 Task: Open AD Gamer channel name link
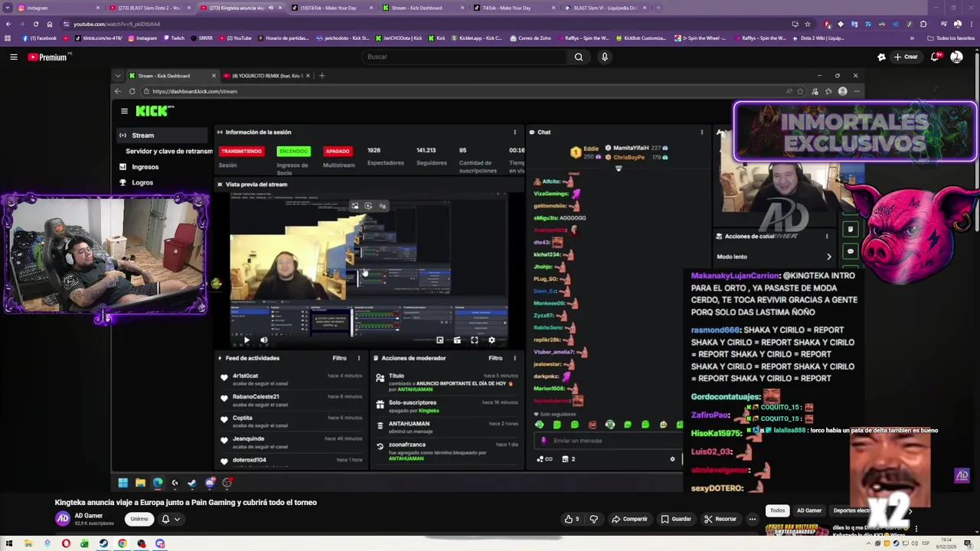click(x=88, y=515)
